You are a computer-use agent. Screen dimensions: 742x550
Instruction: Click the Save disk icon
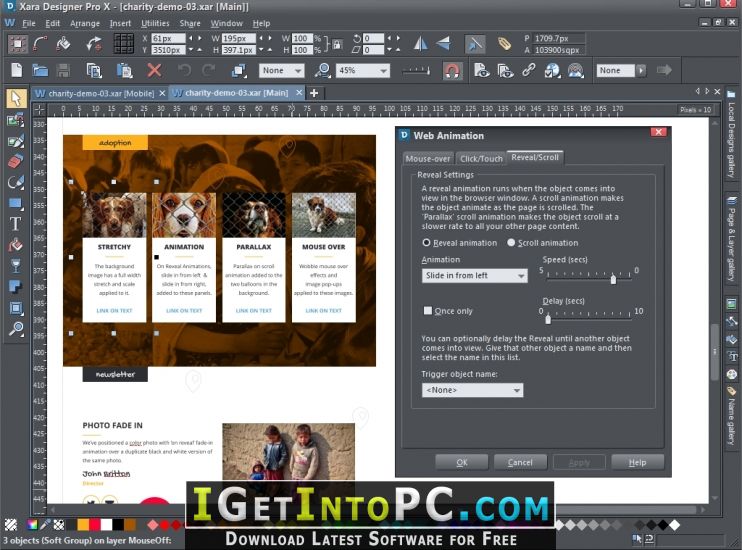(x=65, y=70)
